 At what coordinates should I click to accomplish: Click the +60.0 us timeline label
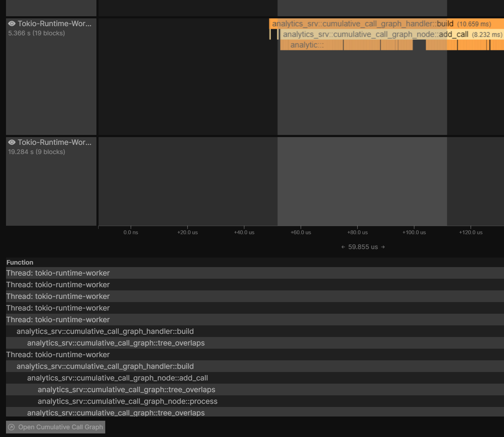tap(301, 232)
